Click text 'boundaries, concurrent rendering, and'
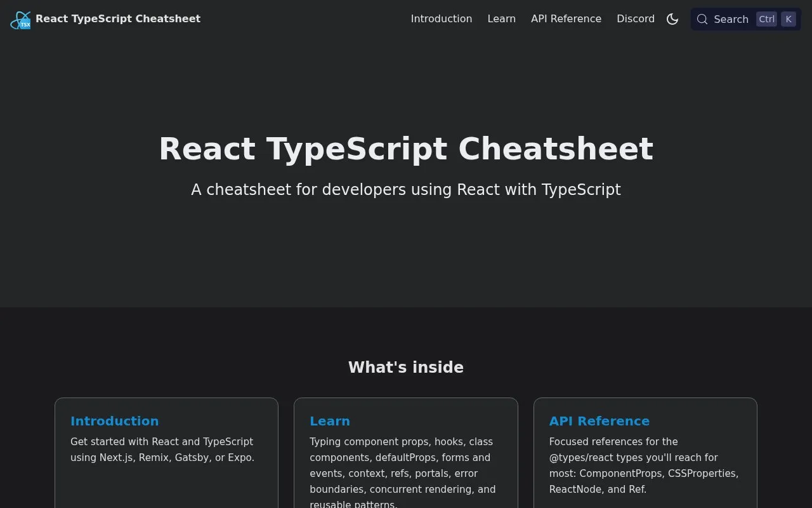This screenshot has height=508, width=812. [x=403, y=490]
